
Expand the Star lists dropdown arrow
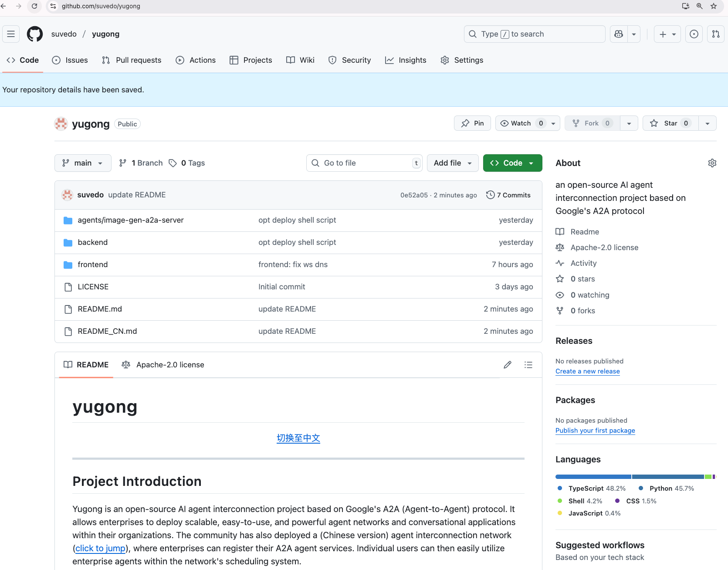708,123
